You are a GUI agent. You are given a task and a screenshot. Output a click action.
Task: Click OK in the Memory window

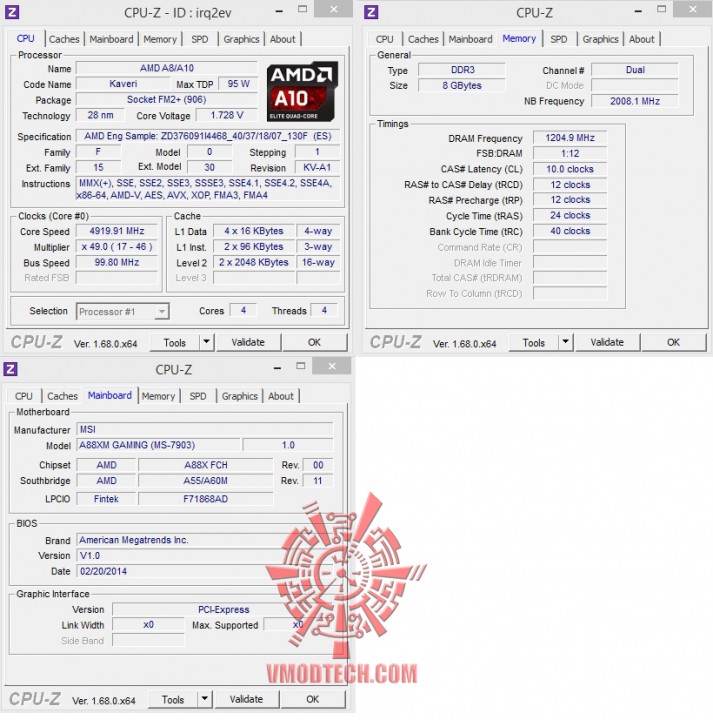coord(674,342)
